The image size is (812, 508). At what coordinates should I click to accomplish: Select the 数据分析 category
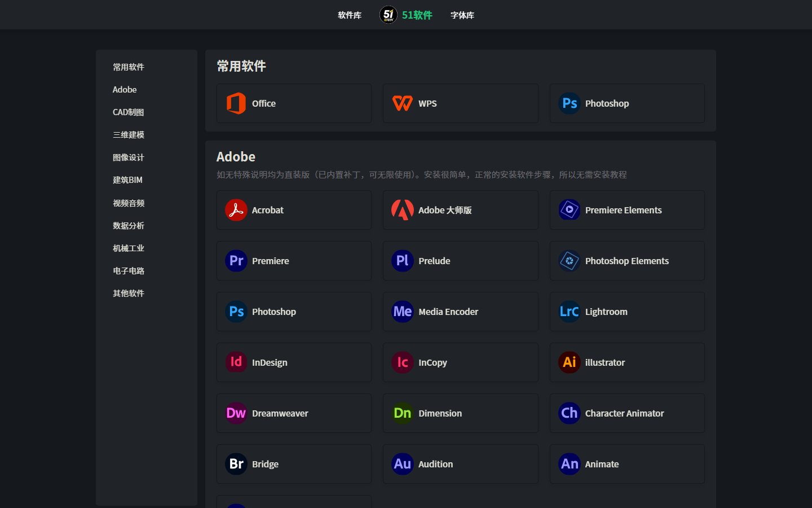129,226
